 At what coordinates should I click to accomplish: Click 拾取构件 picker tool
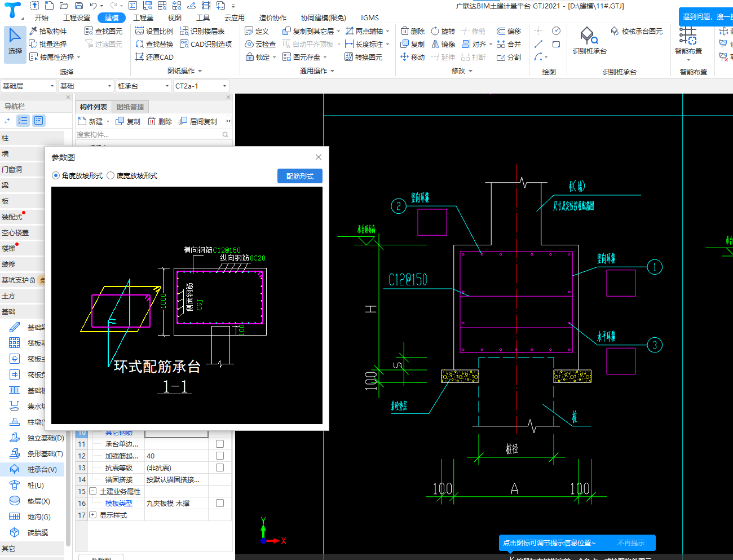(48, 31)
